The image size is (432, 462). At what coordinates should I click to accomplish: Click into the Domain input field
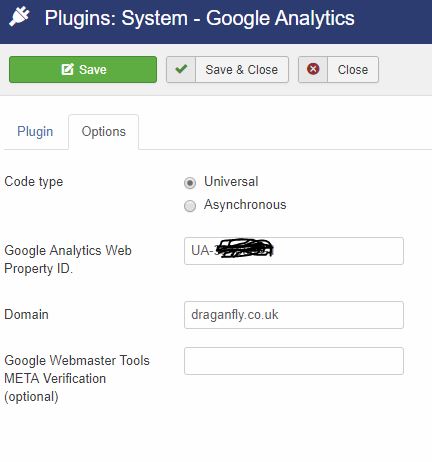(x=294, y=315)
